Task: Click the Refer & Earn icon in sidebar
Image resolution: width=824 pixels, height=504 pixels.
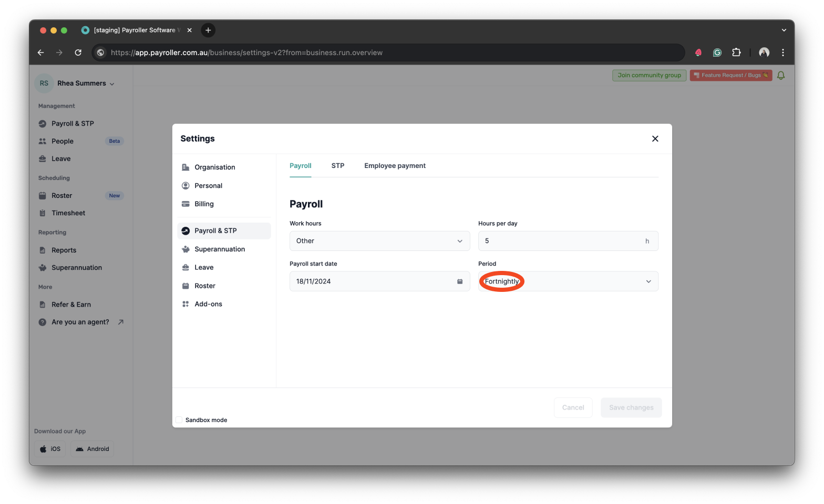Action: 43,305
